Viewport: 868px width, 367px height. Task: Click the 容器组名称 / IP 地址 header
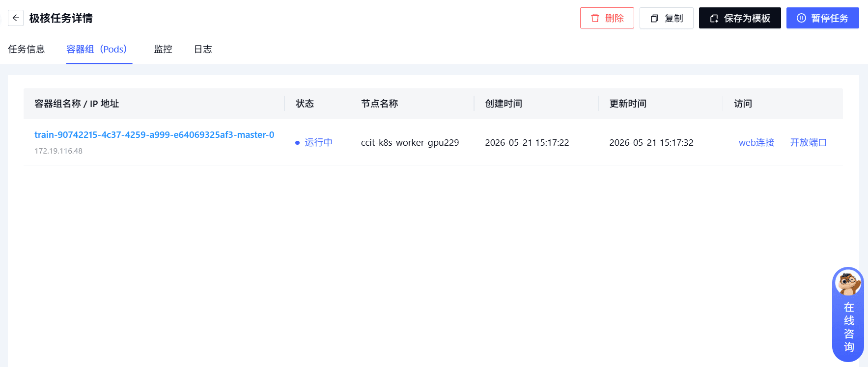[77, 104]
